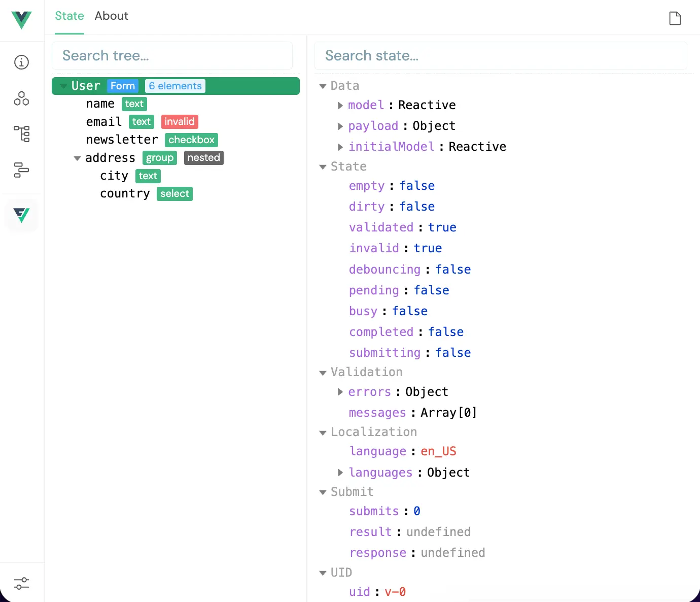700x602 pixels.
Task: Collapse the Validation section
Action: (323, 373)
